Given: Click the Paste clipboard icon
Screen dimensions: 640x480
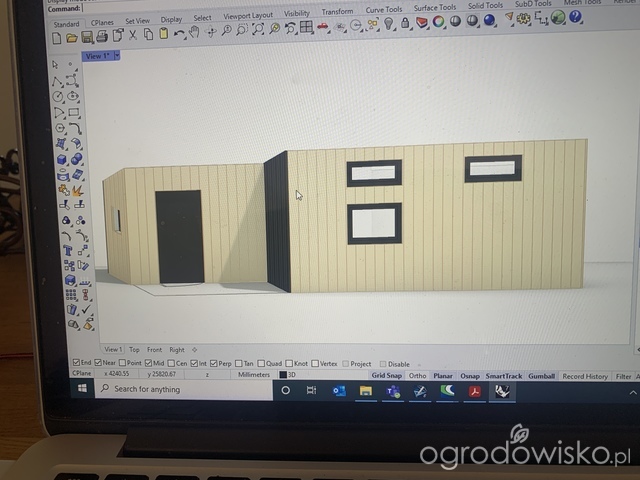Looking at the screenshot, I should pyautogui.click(x=164, y=33).
